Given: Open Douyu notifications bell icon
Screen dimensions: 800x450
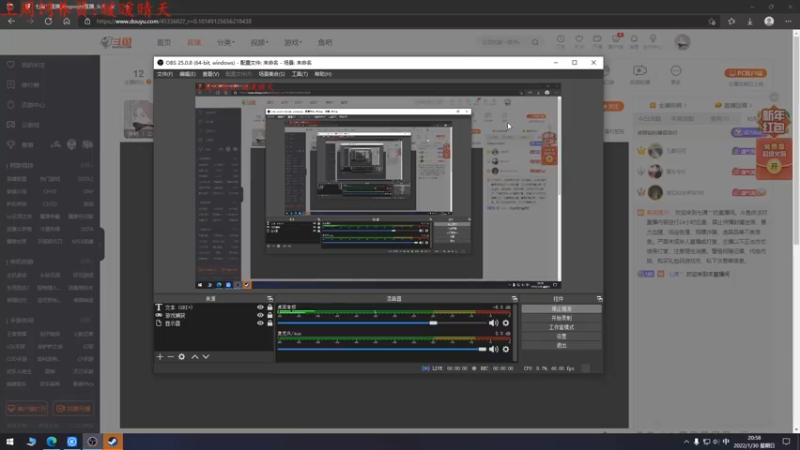Looking at the screenshot, I should tap(634, 39).
